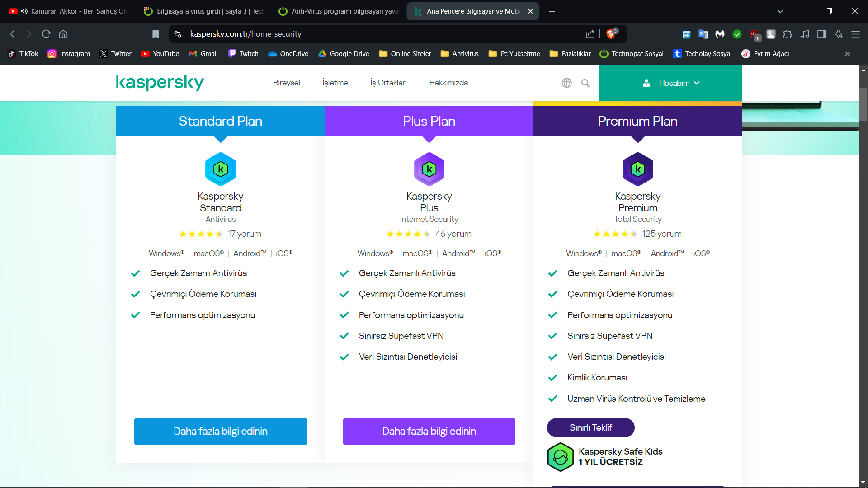This screenshot has height=488, width=868.
Task: Open the Kaspersky site search icon
Action: tap(585, 83)
